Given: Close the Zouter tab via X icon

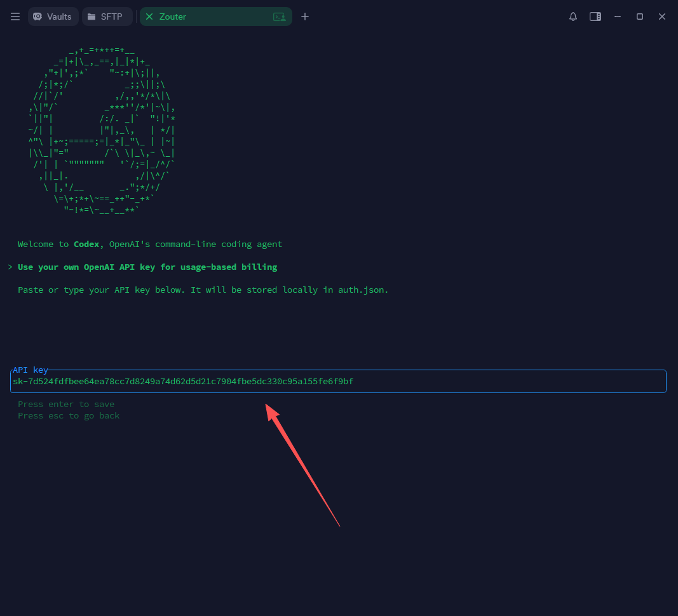Looking at the screenshot, I should coord(149,17).
